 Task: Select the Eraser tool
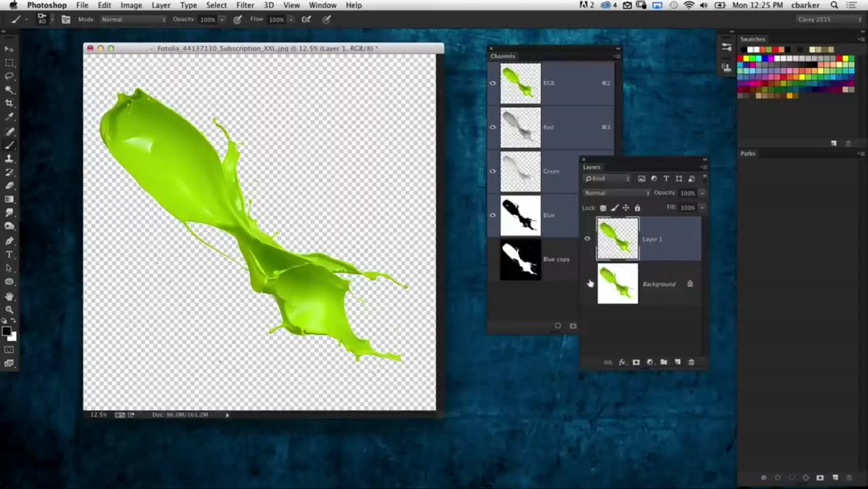pos(9,186)
